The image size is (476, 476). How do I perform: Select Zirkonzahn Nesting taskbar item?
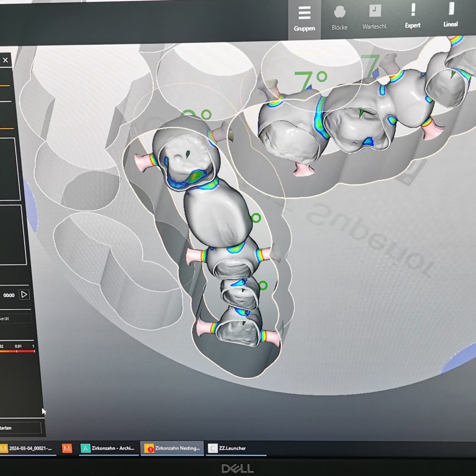click(x=172, y=448)
